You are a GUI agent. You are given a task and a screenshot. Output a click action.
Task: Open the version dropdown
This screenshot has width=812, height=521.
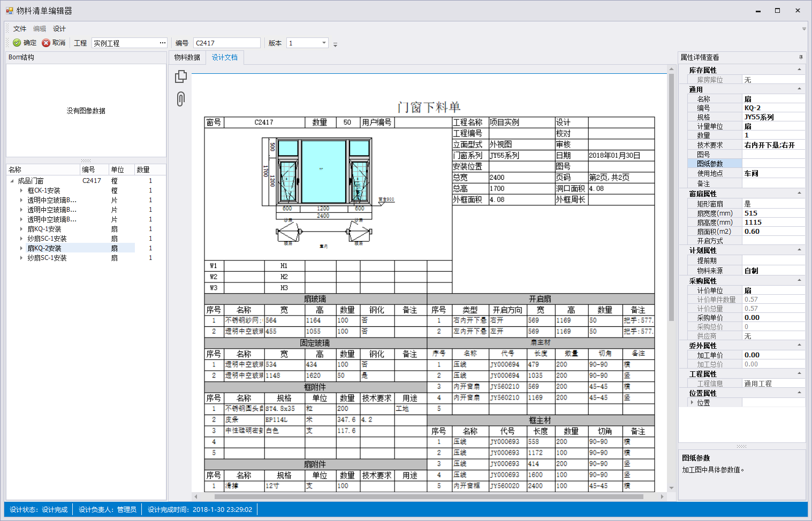(324, 43)
